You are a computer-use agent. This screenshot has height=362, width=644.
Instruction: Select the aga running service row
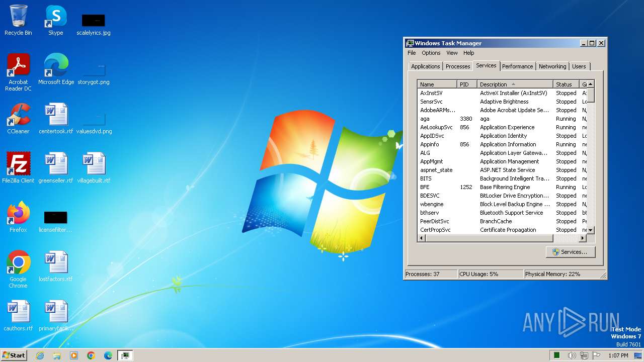(502, 119)
